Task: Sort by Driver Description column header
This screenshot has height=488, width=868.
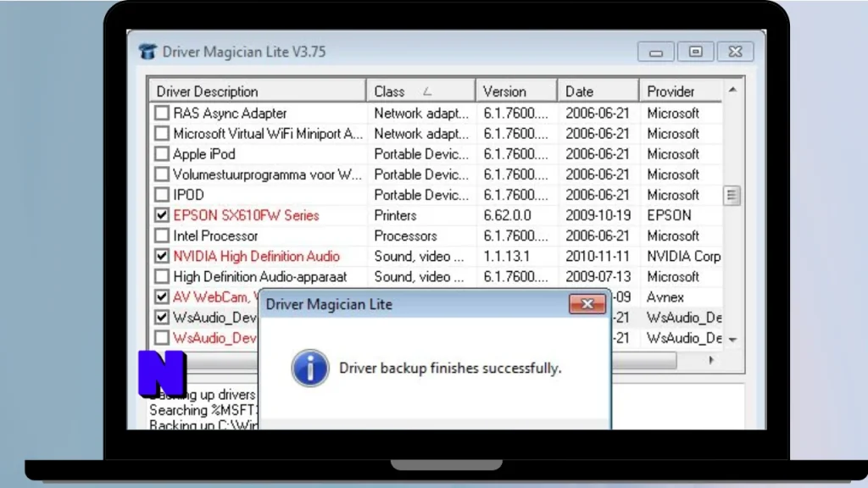Action: (258, 91)
